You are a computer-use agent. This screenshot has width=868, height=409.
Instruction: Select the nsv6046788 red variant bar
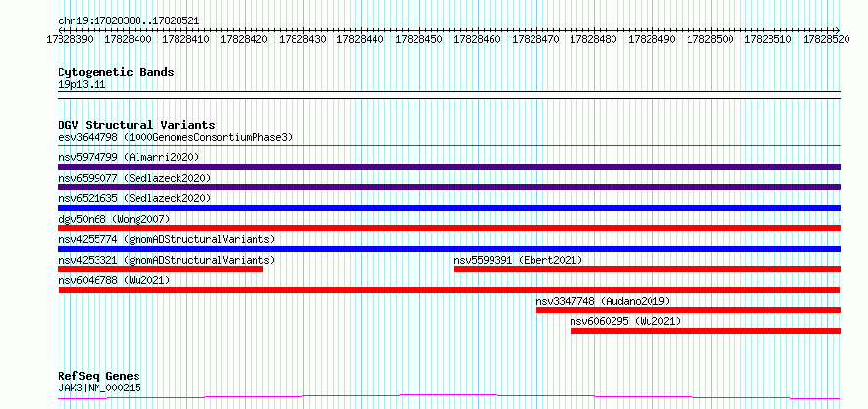pyautogui.click(x=449, y=290)
